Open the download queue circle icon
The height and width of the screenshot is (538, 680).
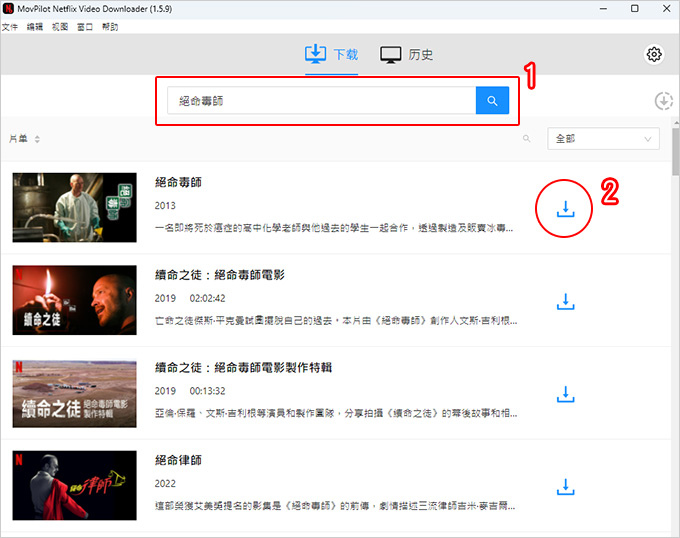tap(664, 101)
